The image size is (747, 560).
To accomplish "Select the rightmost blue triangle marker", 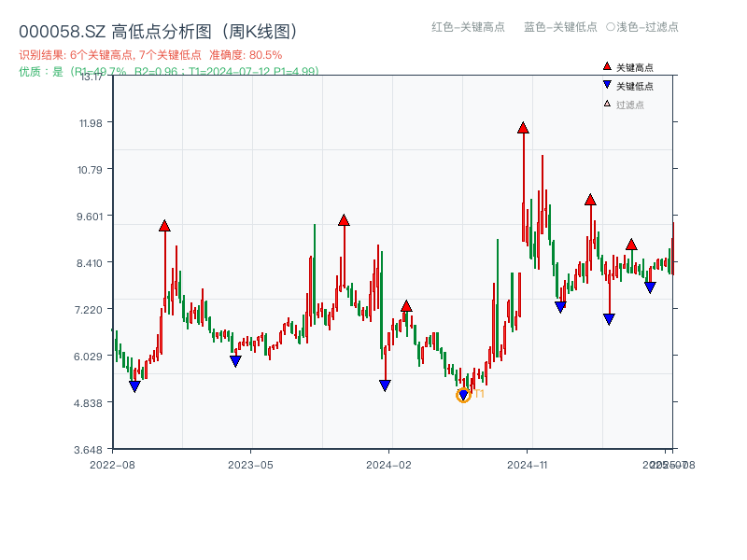I will (650, 286).
